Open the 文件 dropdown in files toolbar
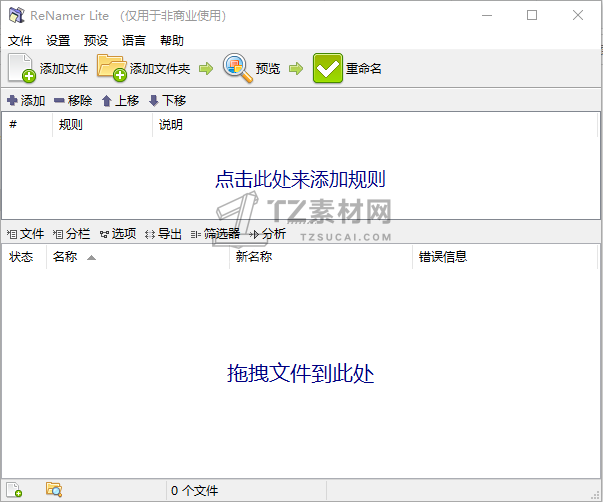This screenshot has height=502, width=603. point(25,233)
